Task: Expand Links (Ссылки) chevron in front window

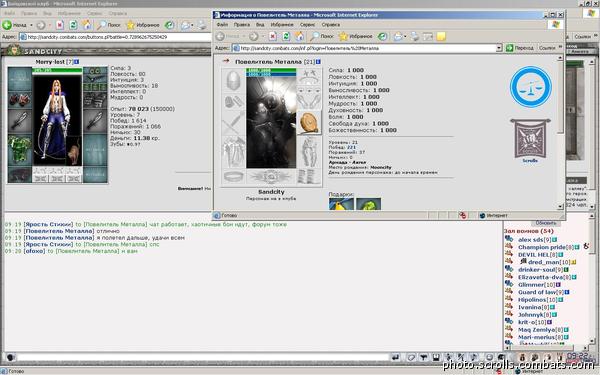Action: click(561, 47)
